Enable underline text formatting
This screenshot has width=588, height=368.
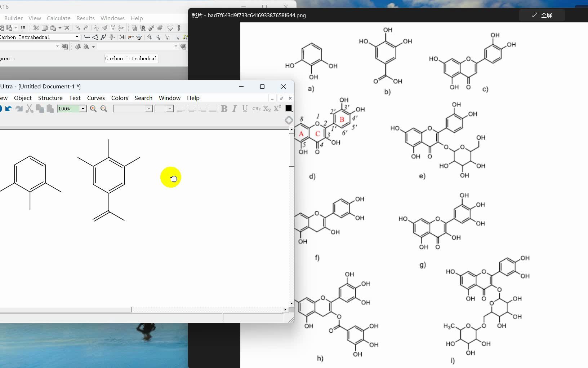(245, 108)
